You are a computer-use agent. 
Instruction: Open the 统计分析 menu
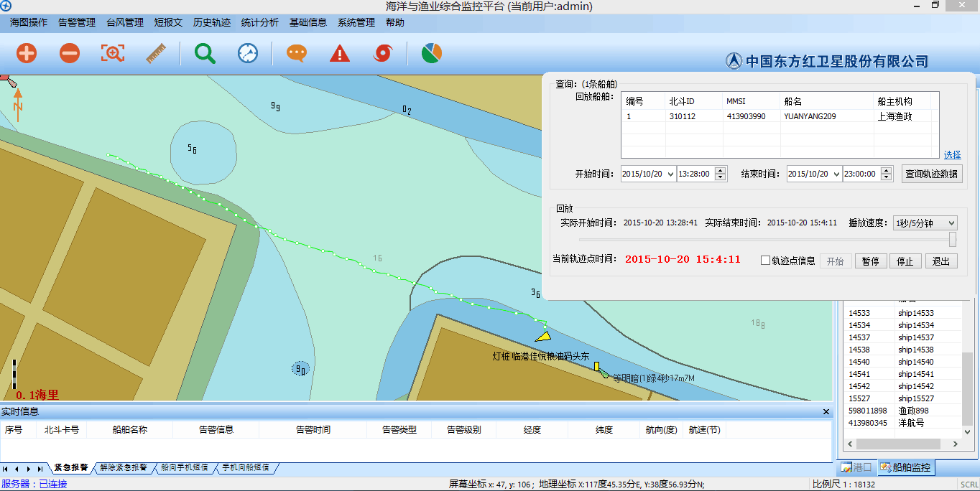point(260,22)
